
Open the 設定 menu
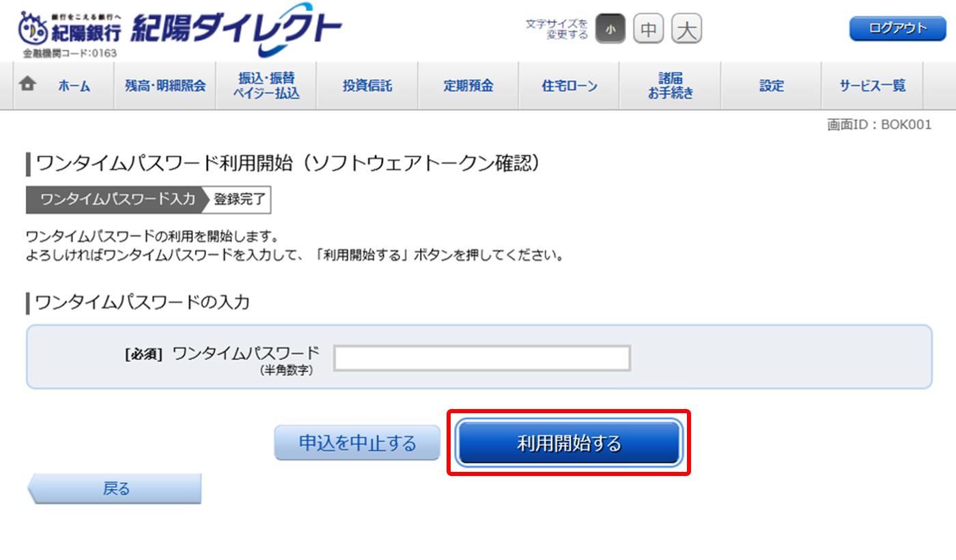point(771,86)
